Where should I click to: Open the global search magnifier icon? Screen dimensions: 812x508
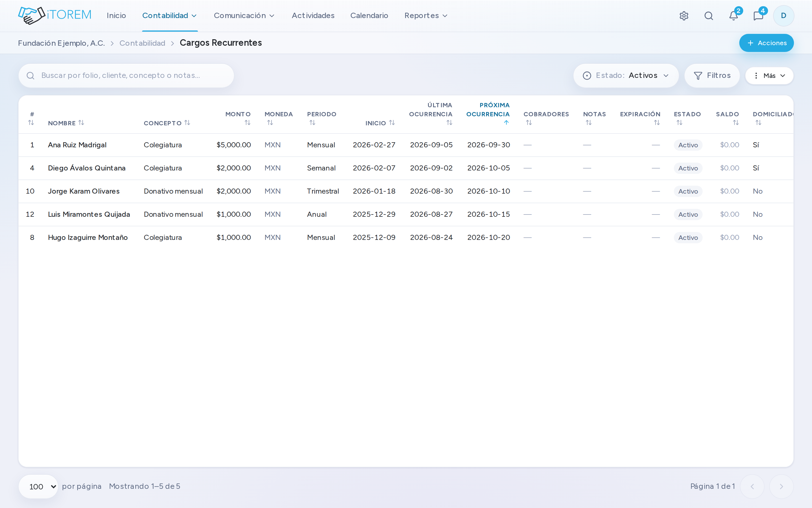[x=709, y=16]
